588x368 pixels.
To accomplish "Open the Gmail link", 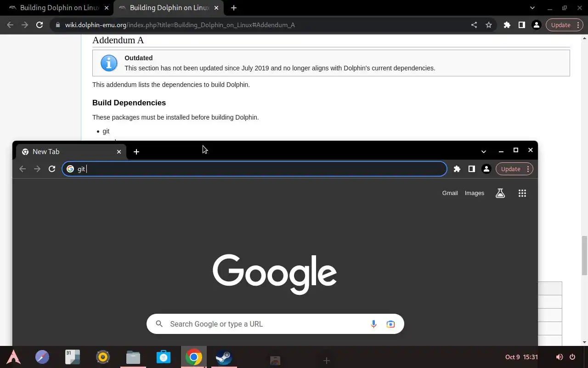I will point(450,193).
